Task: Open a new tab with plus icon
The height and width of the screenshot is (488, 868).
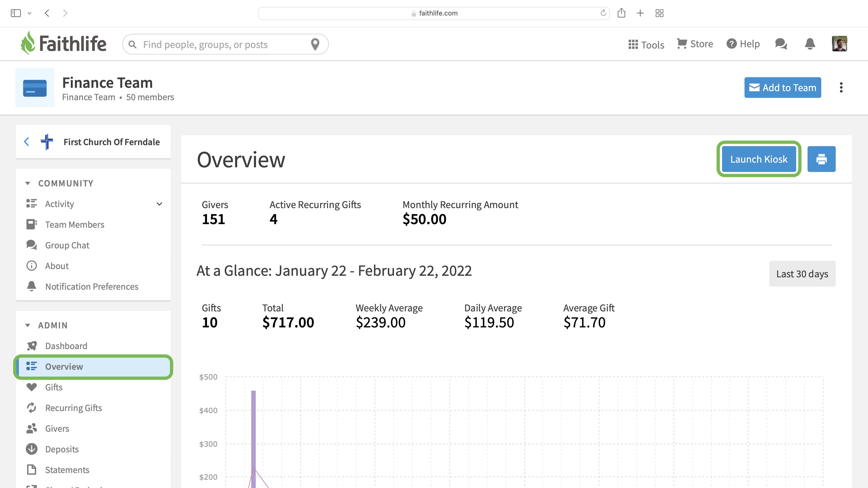Action: point(640,13)
